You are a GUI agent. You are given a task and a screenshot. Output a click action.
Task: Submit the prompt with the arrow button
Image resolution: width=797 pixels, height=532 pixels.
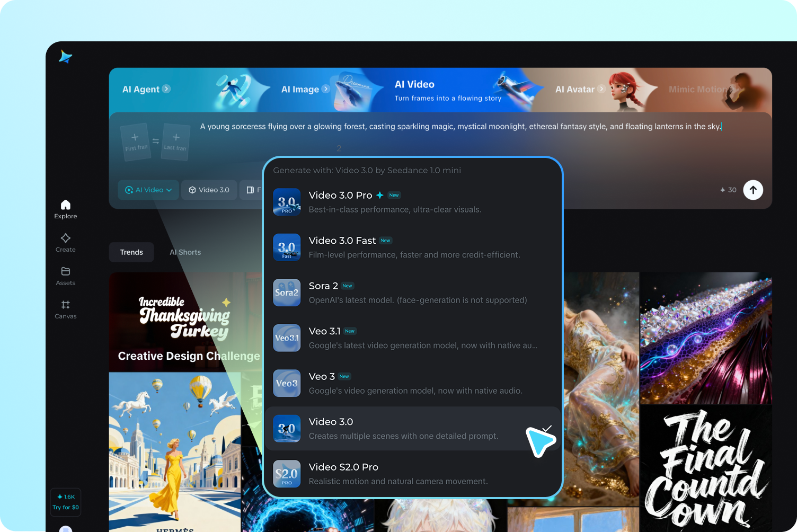(753, 190)
